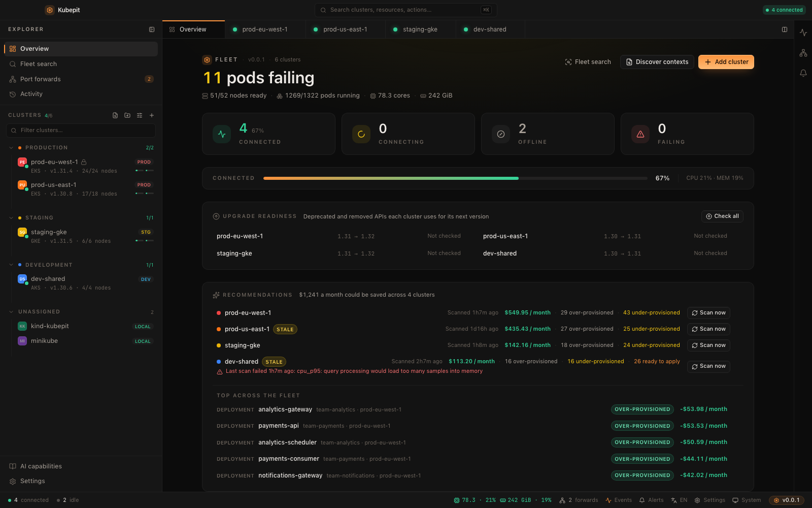Select Port forwards in Explorer
Screen dimensions: 812x508
coord(81,79)
